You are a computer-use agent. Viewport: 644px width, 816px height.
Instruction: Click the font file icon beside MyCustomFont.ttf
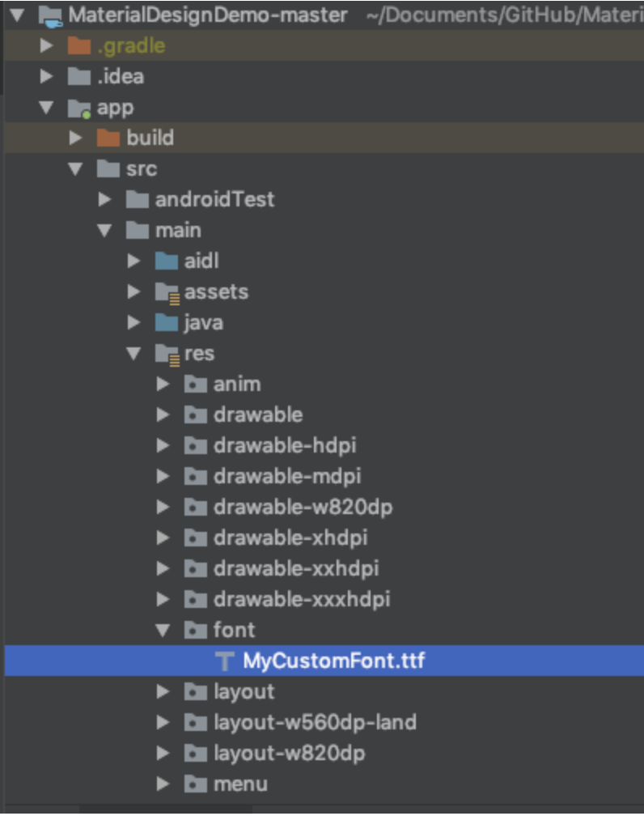(224, 661)
